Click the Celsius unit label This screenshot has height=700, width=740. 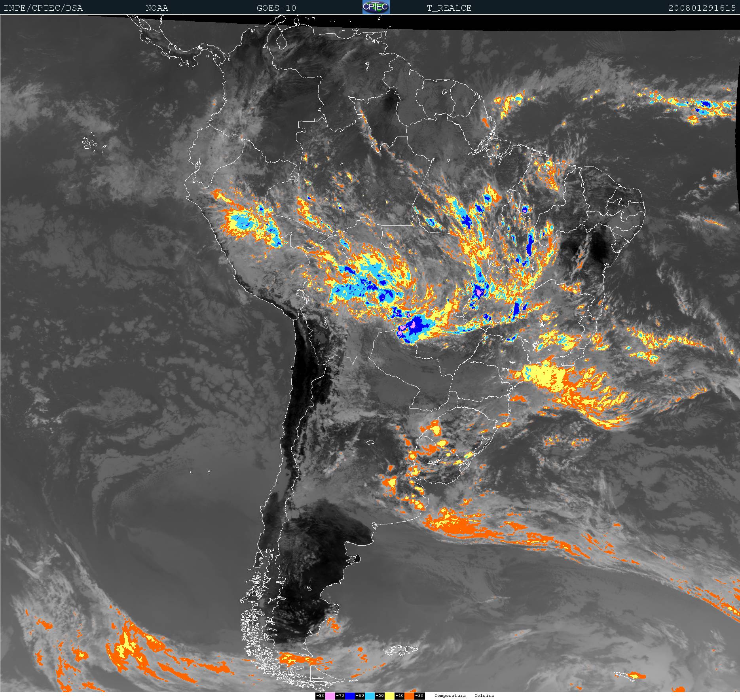point(484,695)
